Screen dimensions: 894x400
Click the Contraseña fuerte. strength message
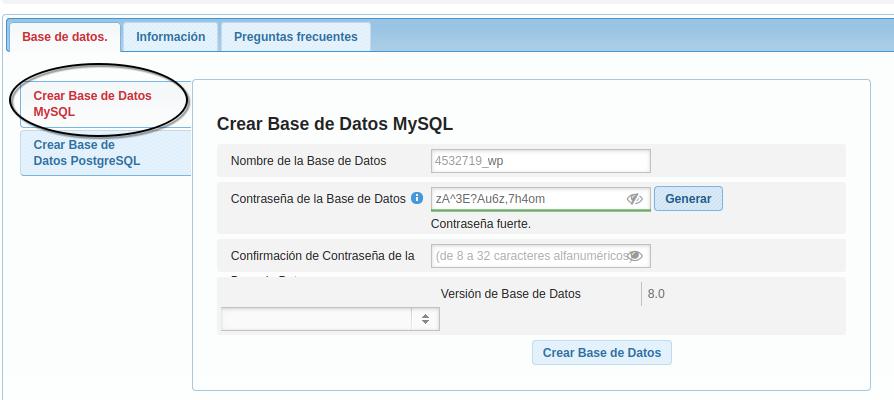(x=481, y=224)
